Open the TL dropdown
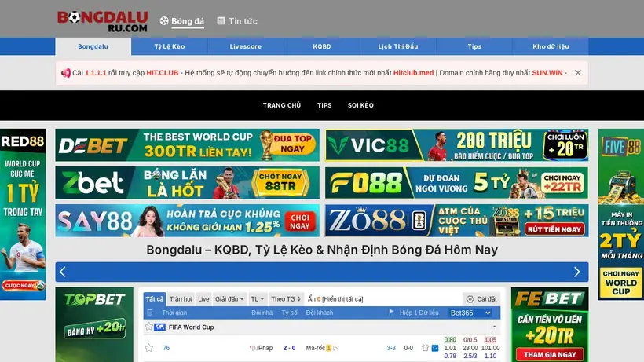The width and height of the screenshot is (644, 362). click(257, 299)
